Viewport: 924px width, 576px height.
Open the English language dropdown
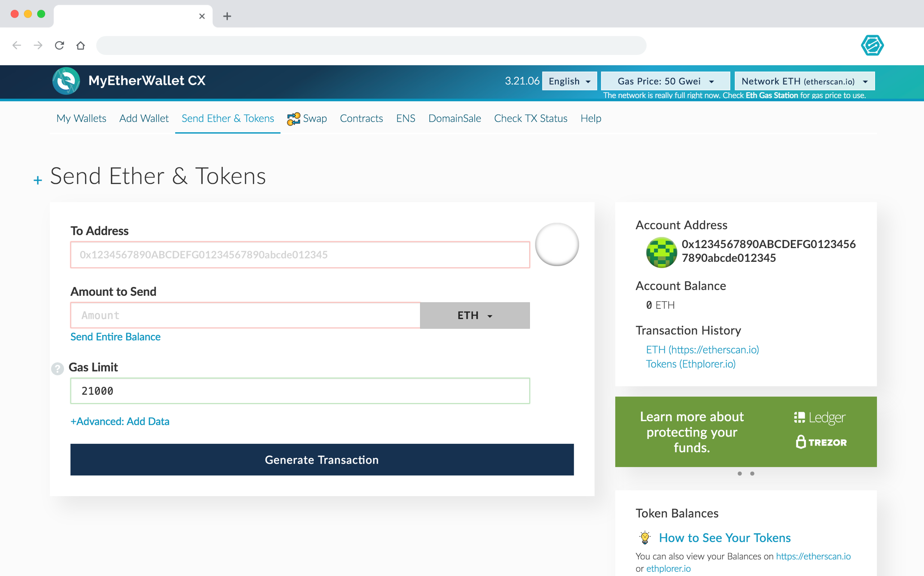coord(569,81)
